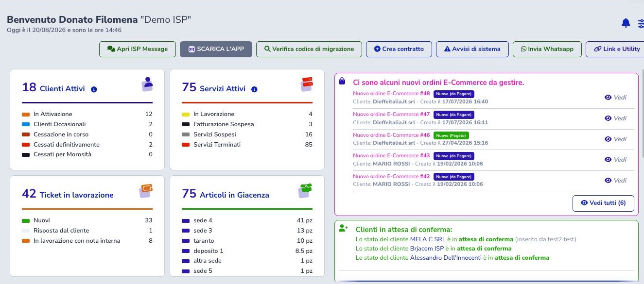Click the page vertical scrollbar
The height and width of the screenshot is (284, 644).
coord(643,114)
